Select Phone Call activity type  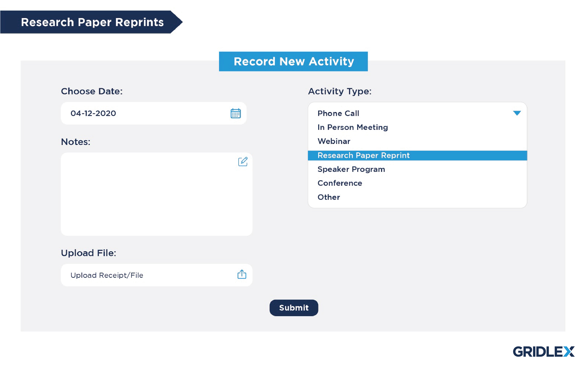[338, 114]
